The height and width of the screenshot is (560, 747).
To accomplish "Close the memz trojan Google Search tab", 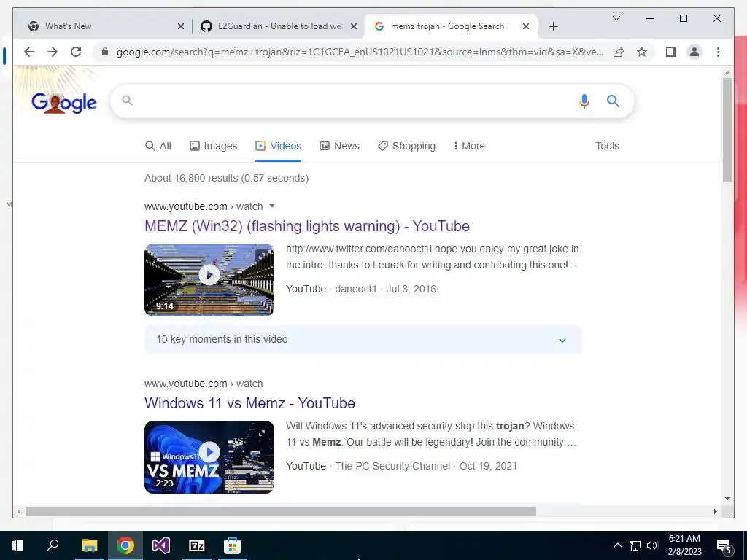I will click(x=525, y=26).
